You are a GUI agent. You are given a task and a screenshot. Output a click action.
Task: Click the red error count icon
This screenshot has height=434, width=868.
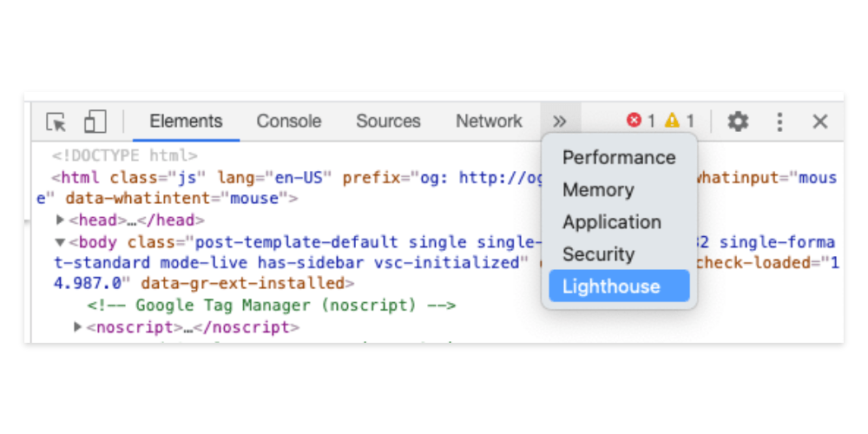635,122
